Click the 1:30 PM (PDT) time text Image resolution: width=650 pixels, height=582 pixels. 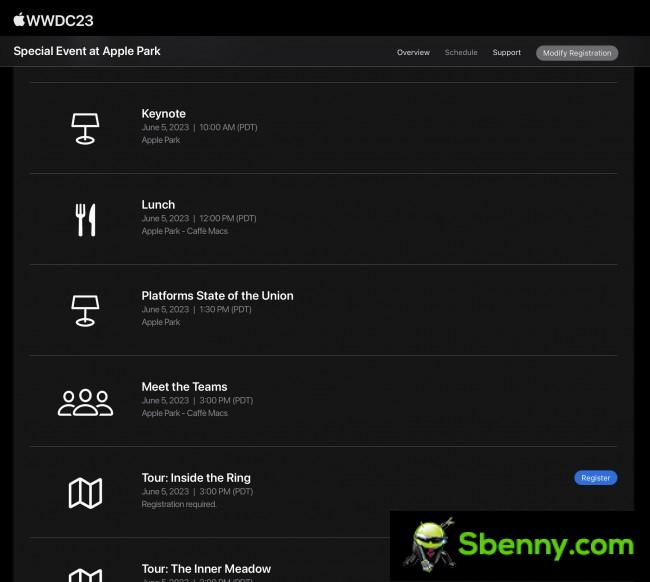pos(226,310)
